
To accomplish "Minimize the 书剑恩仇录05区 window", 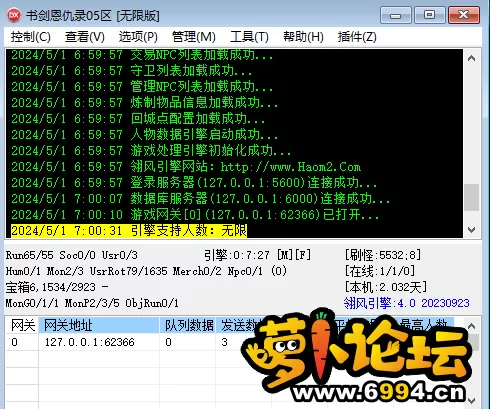I will pyautogui.click(x=396, y=15).
